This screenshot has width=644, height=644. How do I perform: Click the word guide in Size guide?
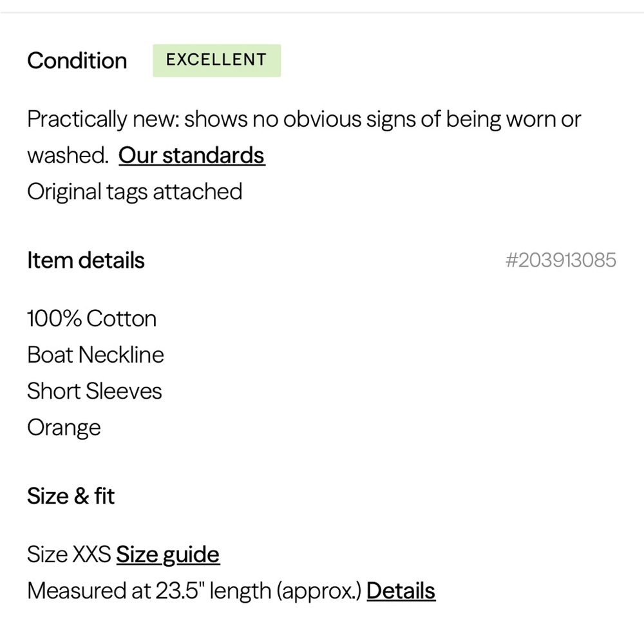click(191, 556)
